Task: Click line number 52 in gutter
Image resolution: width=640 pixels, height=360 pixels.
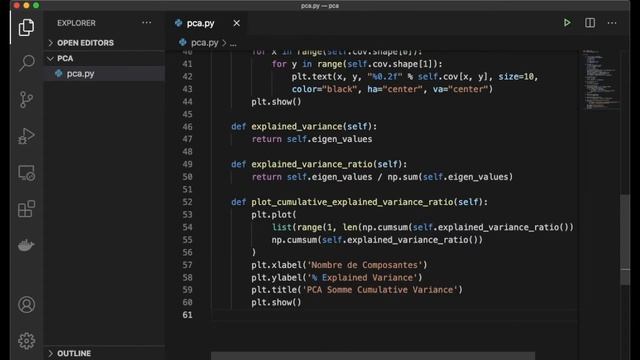Action: click(x=187, y=202)
